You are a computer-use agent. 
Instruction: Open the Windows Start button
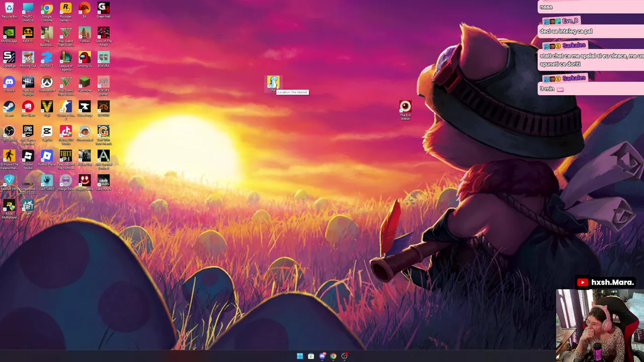300,356
